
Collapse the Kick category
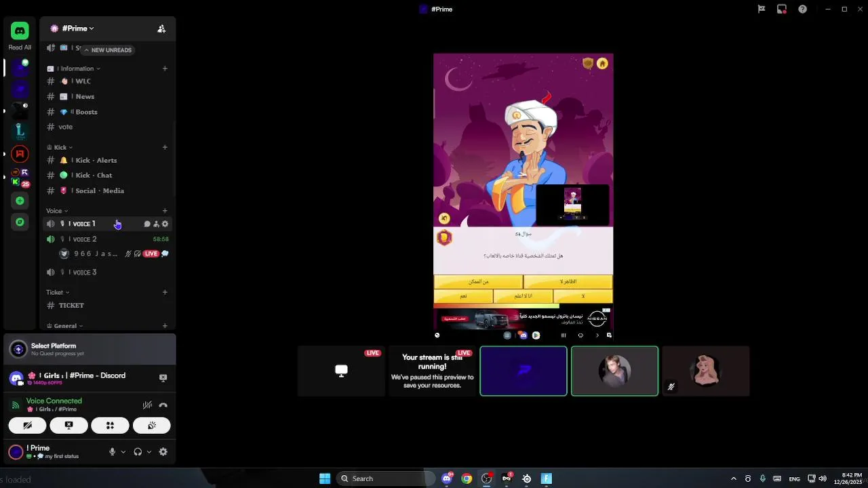[x=60, y=147]
